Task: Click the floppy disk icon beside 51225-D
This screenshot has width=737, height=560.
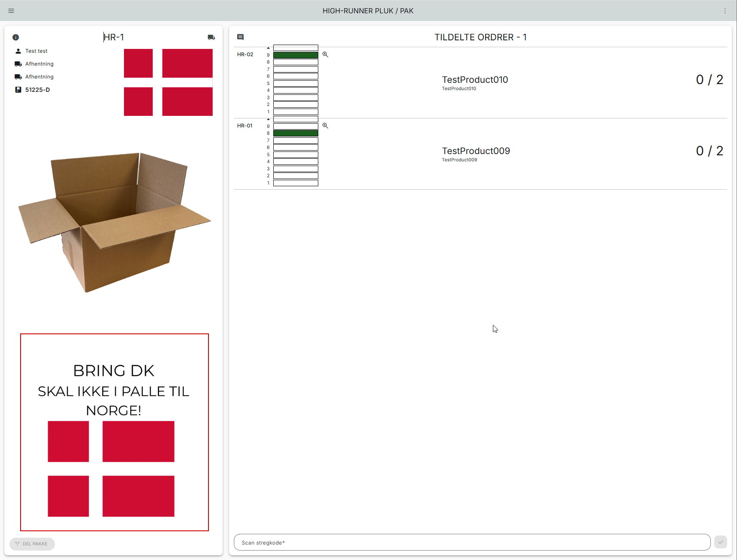Action: coord(18,90)
